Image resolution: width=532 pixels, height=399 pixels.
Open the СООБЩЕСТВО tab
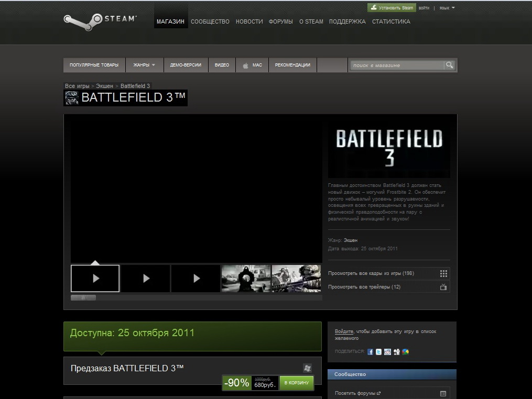coord(210,21)
